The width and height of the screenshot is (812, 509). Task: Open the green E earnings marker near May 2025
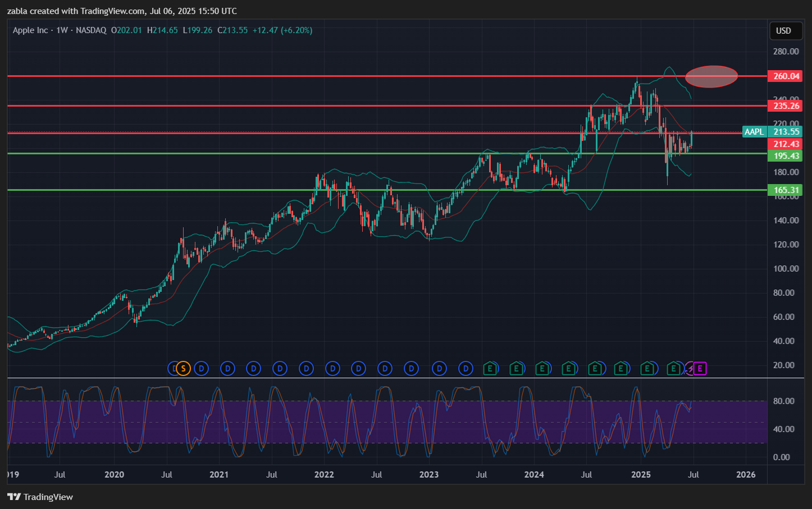click(x=673, y=369)
